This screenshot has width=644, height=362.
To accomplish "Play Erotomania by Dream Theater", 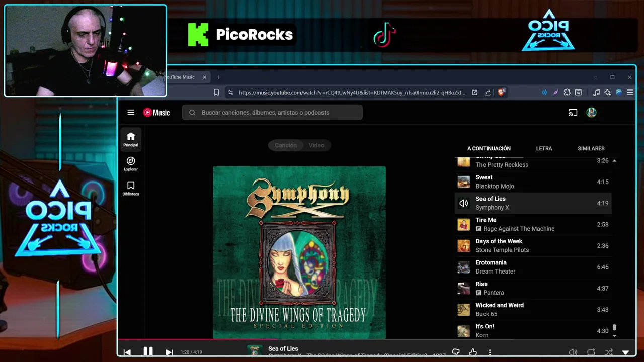I will click(x=533, y=267).
